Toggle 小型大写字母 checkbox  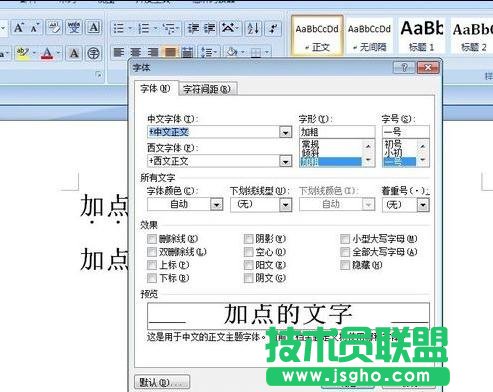345,239
